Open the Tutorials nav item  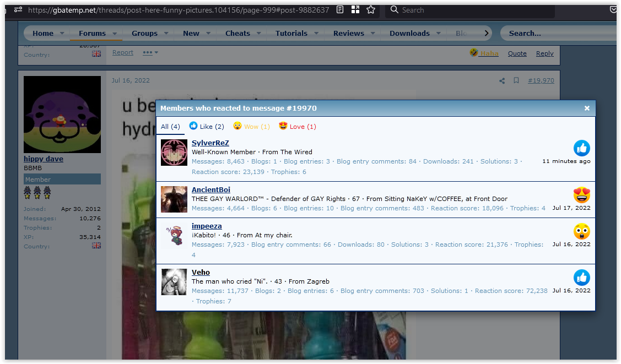[291, 33]
